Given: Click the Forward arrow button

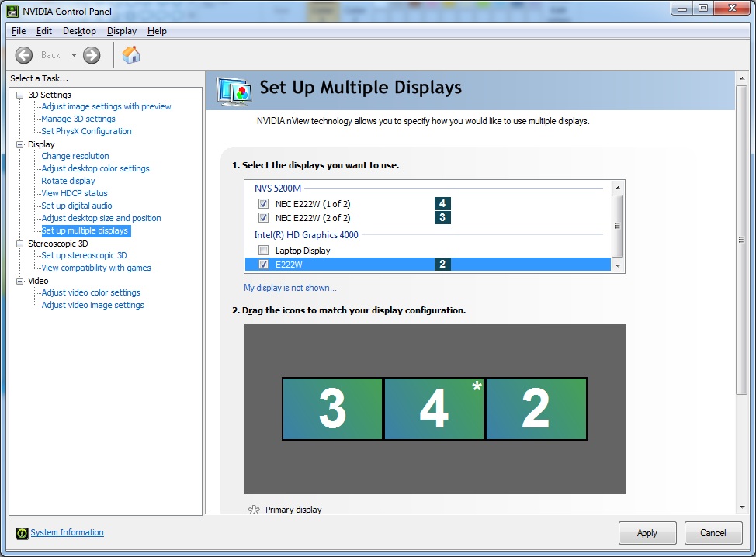Looking at the screenshot, I should [92, 55].
